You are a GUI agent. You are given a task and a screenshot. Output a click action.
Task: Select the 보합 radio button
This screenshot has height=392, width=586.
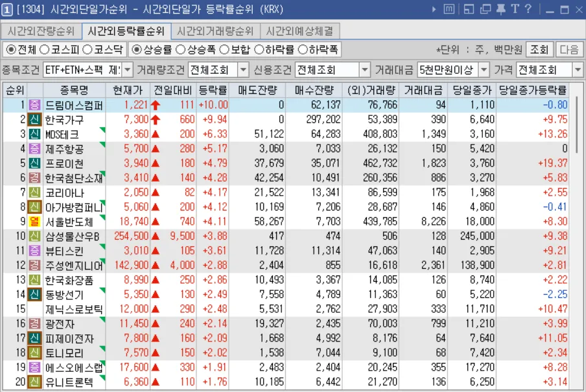pyautogui.click(x=224, y=50)
